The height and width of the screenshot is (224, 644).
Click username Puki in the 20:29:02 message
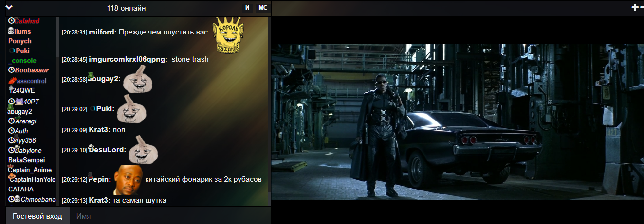pyautogui.click(x=105, y=109)
